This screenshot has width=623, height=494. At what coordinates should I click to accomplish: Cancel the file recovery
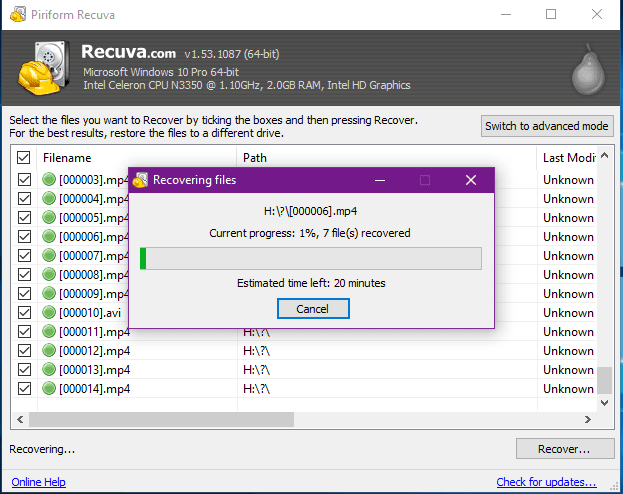[313, 309]
